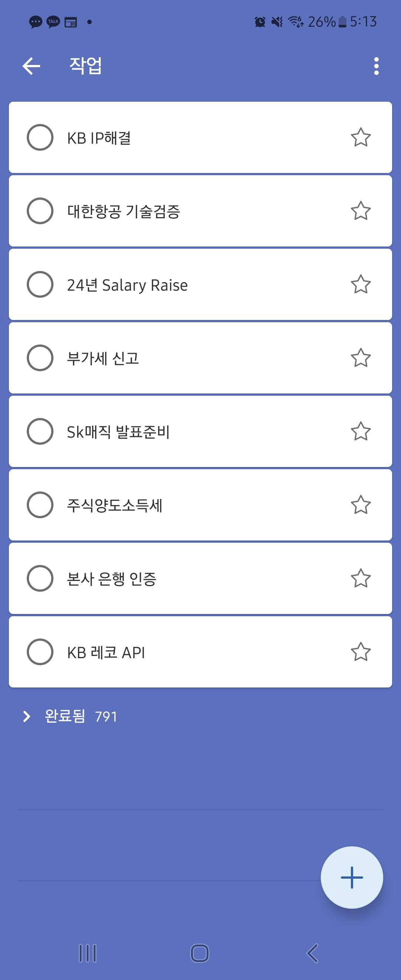Expand the 완료됨 completed section
Screen dimensions: 401x980
pos(27,716)
